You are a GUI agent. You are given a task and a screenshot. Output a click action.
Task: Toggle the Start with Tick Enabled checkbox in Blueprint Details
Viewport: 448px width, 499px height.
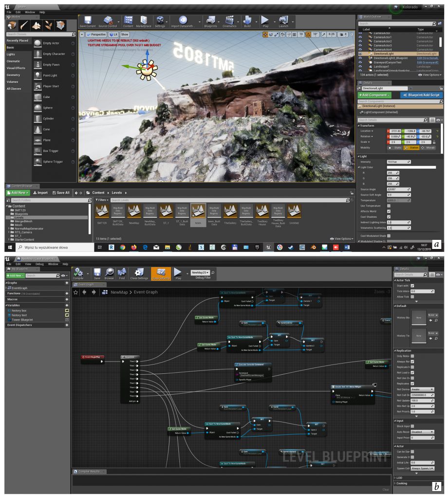click(412, 286)
